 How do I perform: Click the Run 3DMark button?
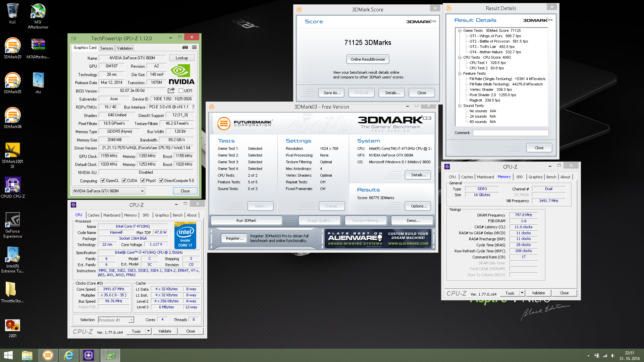coord(246,221)
